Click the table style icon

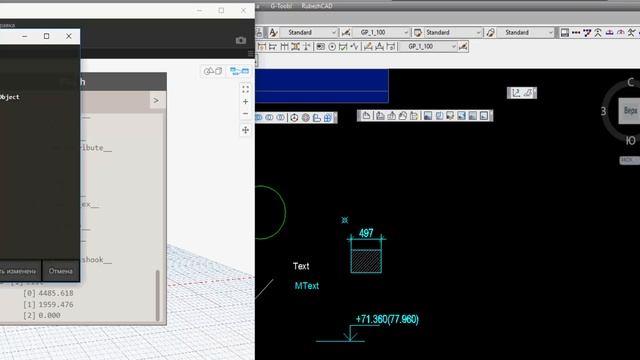pyautogui.click(x=418, y=32)
